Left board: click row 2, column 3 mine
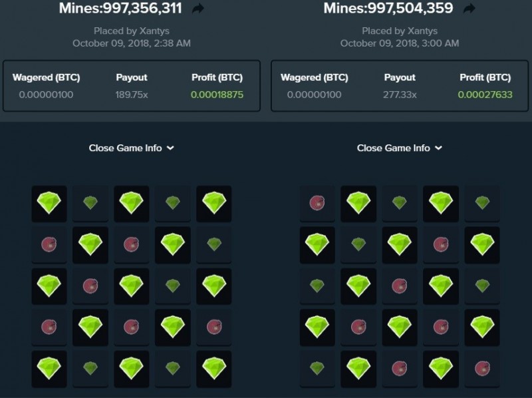532x398 pixels. pyautogui.click(x=132, y=244)
